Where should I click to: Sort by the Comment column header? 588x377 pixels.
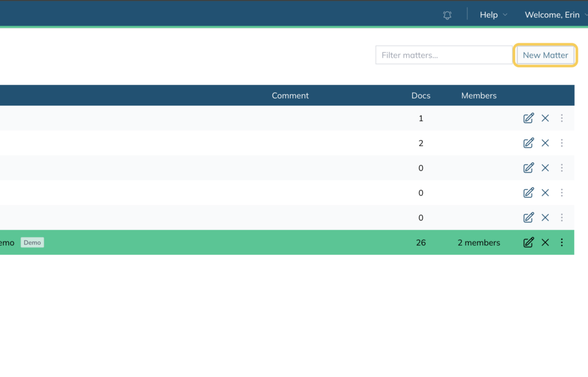pyautogui.click(x=290, y=96)
